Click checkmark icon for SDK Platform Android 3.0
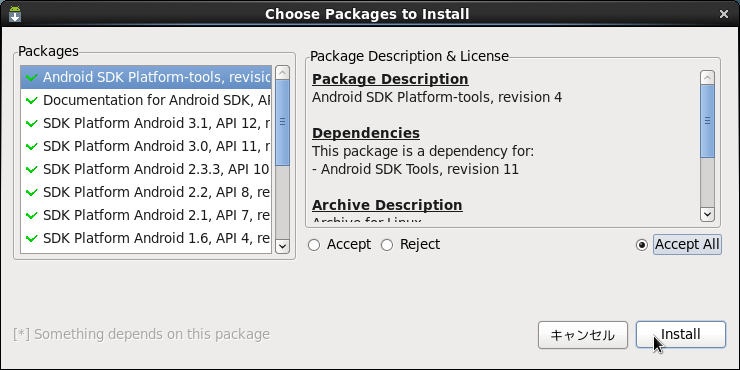The width and height of the screenshot is (740, 370). click(32, 146)
